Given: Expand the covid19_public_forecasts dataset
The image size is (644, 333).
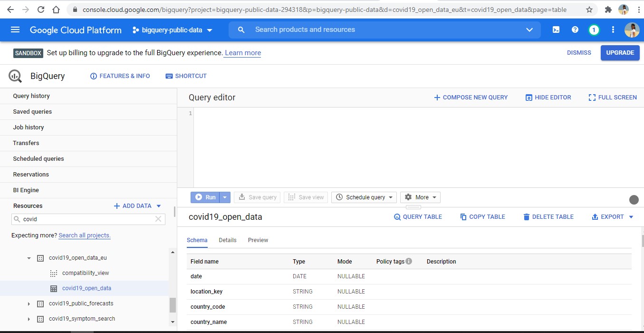Looking at the screenshot, I should tap(29, 304).
